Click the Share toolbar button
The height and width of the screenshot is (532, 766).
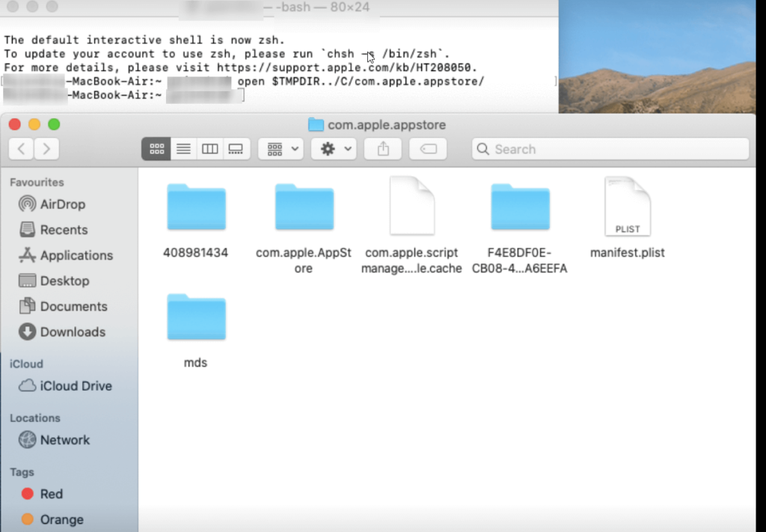click(383, 148)
